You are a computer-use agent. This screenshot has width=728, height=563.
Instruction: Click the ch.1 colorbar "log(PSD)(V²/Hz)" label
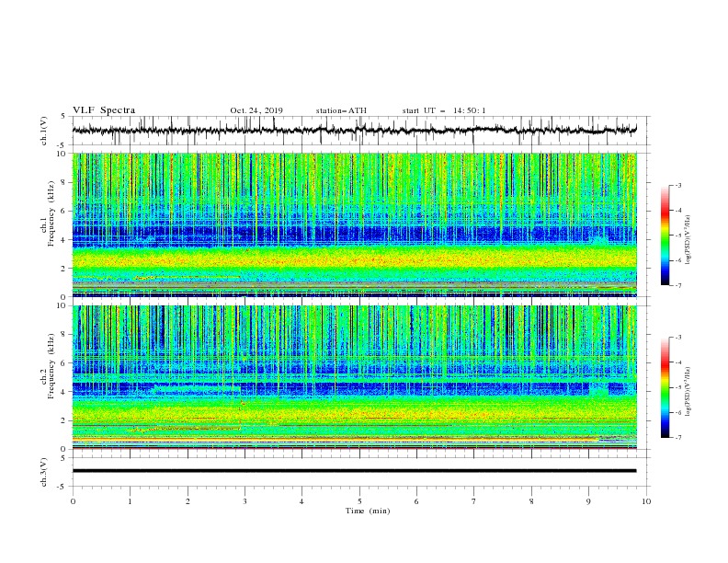click(x=688, y=240)
